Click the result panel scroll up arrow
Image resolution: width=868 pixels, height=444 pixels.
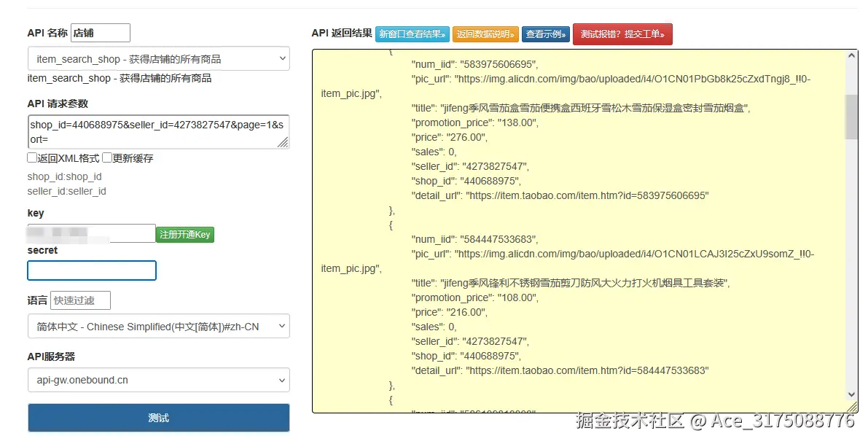tap(851, 56)
